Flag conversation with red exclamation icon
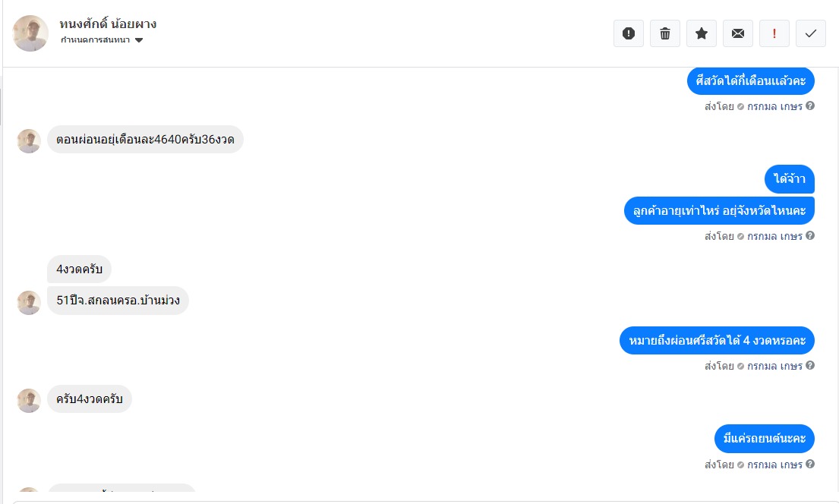 tap(774, 33)
